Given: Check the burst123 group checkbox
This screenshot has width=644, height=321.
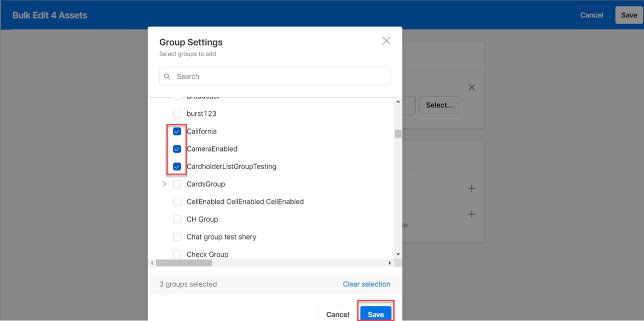Looking at the screenshot, I should click(x=177, y=114).
